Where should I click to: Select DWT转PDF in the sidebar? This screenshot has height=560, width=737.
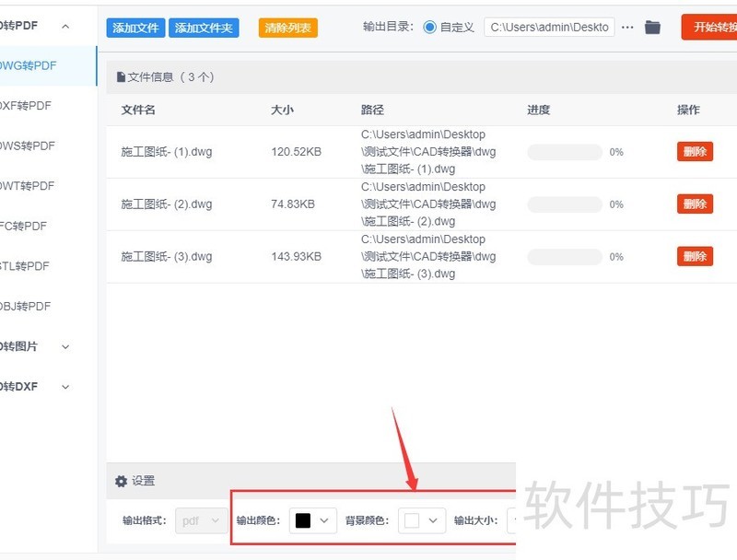(x=26, y=186)
